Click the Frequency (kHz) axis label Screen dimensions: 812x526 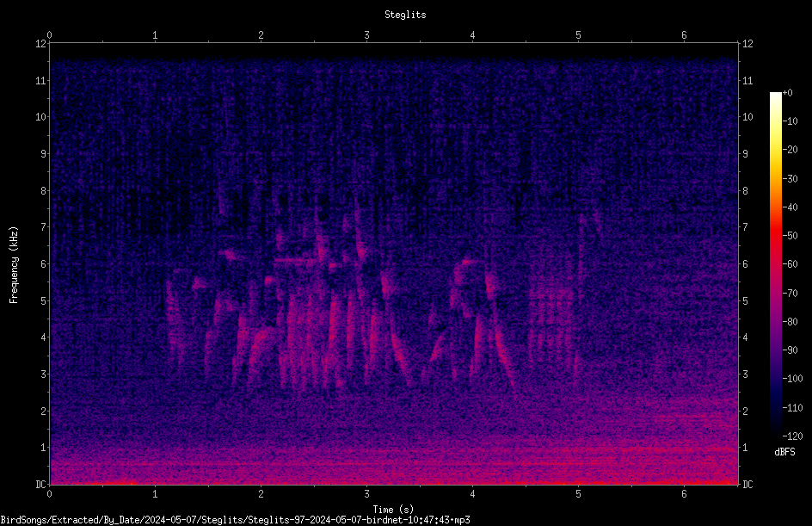click(14, 265)
